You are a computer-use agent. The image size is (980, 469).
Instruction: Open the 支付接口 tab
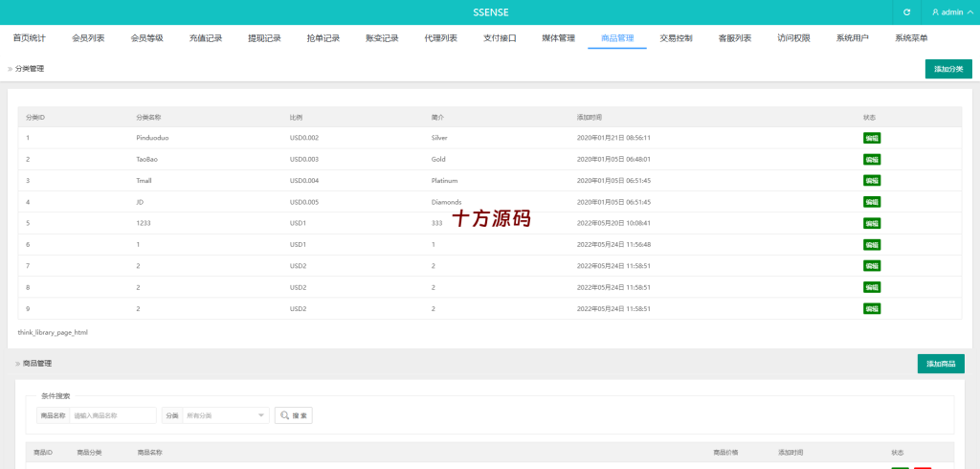pyautogui.click(x=500, y=38)
